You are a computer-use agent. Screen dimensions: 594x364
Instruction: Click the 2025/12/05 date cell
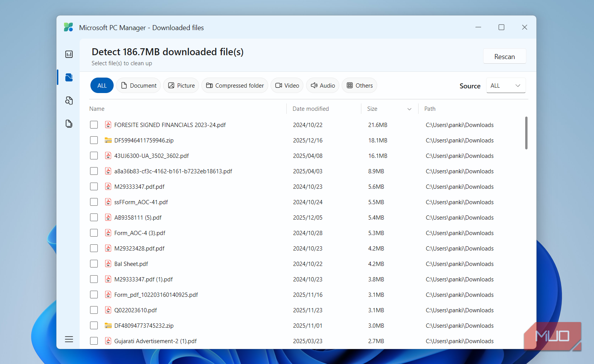[x=308, y=217]
